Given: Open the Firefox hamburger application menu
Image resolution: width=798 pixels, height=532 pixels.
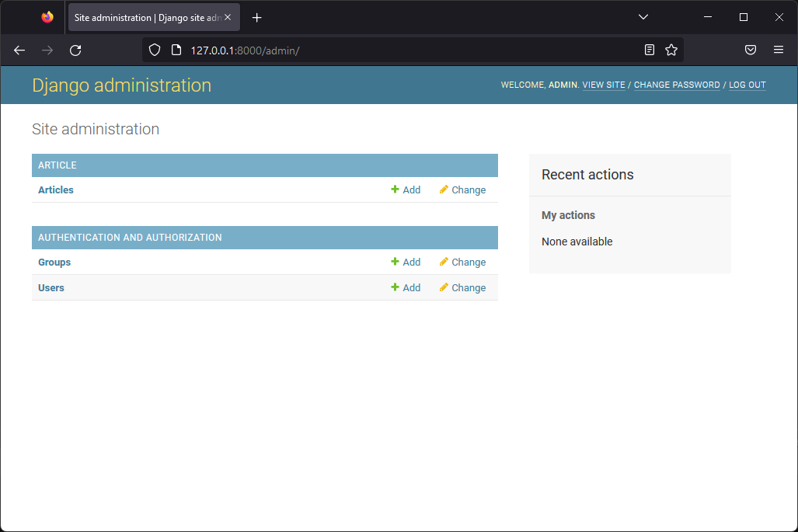Looking at the screenshot, I should tap(779, 50).
